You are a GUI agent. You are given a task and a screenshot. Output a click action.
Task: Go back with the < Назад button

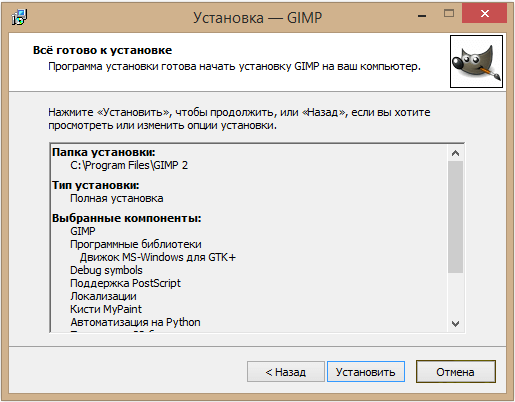(286, 371)
